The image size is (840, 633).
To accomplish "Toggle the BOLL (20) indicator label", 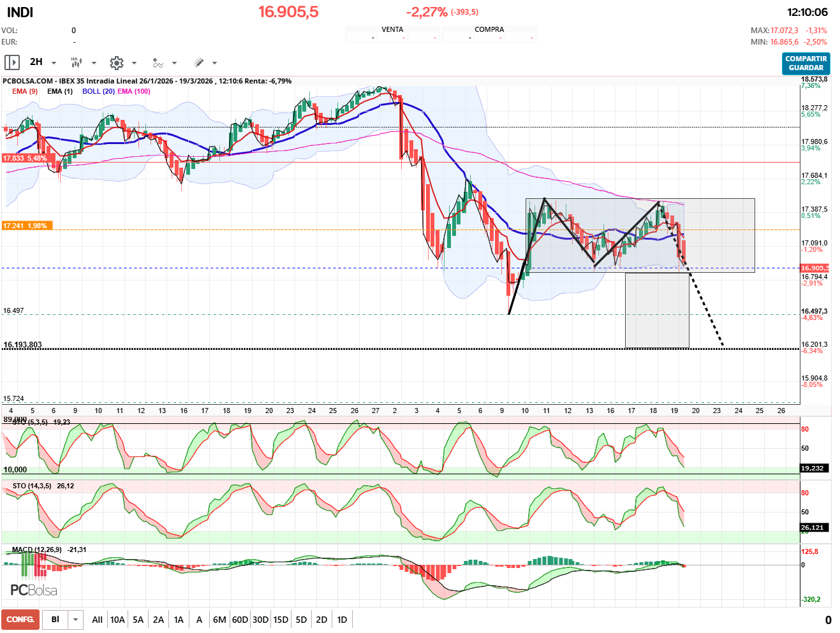I will point(98,91).
